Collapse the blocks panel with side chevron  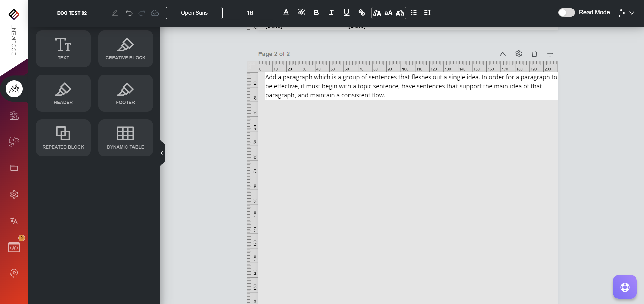coord(162,153)
